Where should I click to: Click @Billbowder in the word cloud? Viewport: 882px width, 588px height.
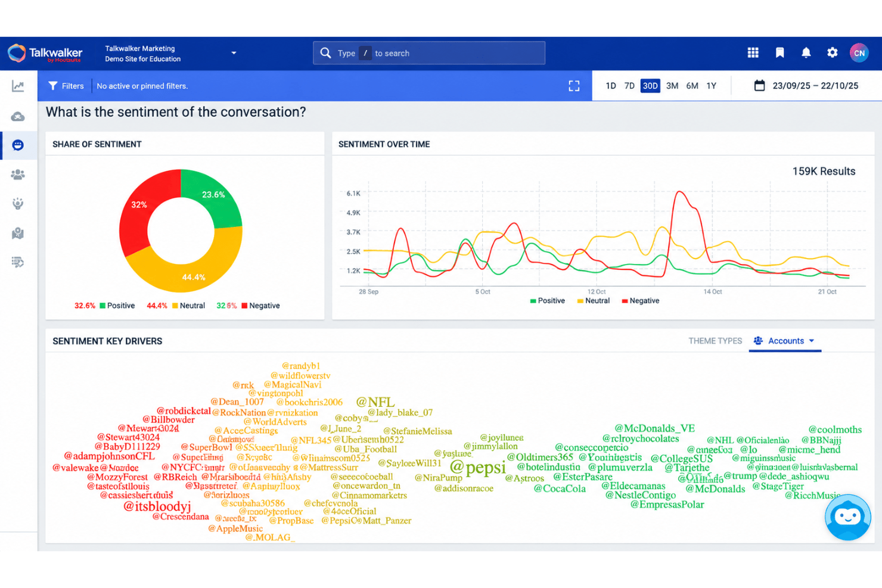tap(169, 419)
